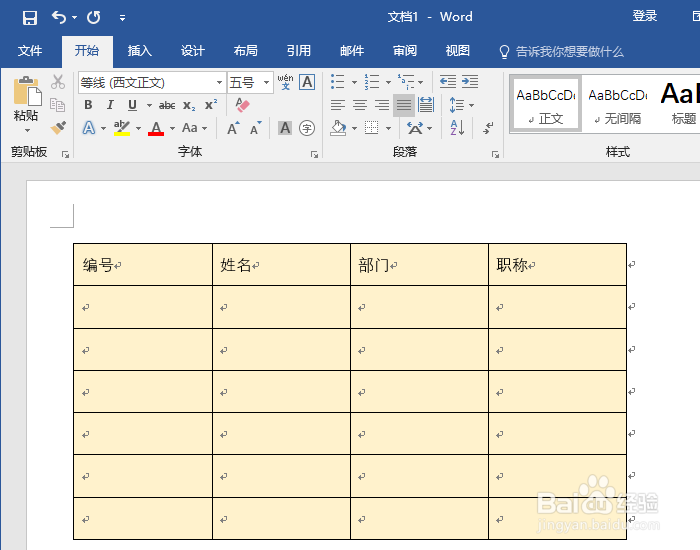
Task: Apply borders with the borders icon
Action: click(371, 129)
